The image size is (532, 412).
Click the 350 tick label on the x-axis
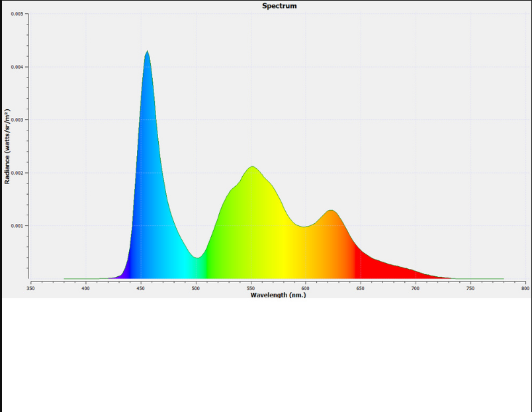(x=30, y=288)
